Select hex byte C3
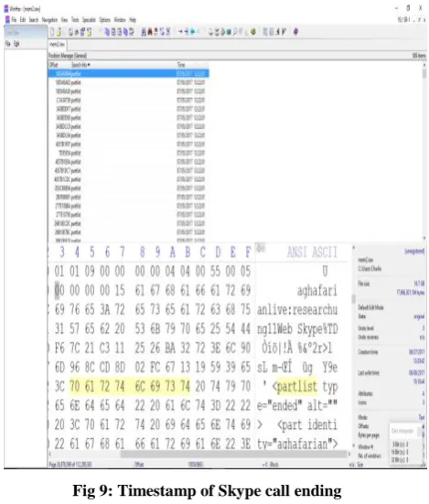 point(105,349)
